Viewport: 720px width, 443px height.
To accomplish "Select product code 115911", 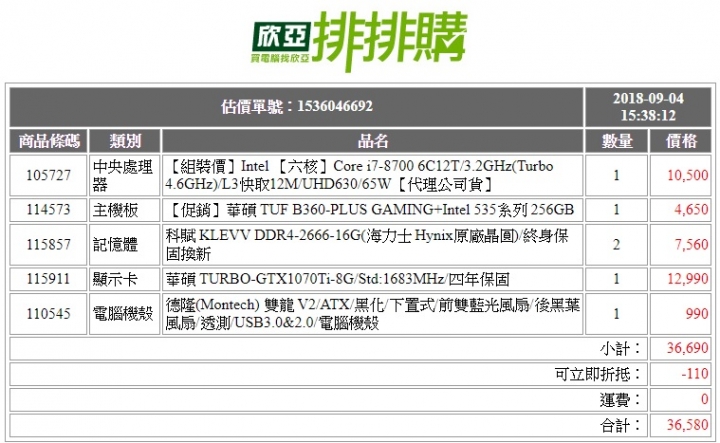I will coord(49,279).
